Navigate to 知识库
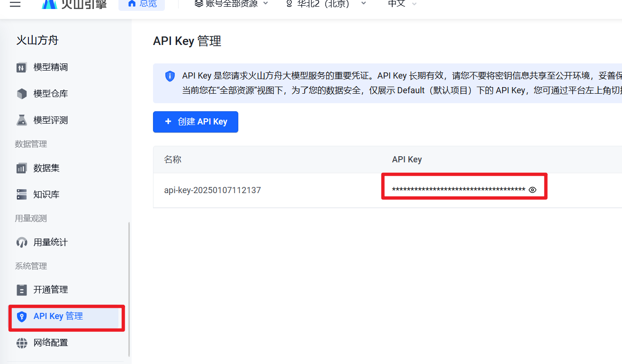This screenshot has height=364, width=622. coord(46,195)
